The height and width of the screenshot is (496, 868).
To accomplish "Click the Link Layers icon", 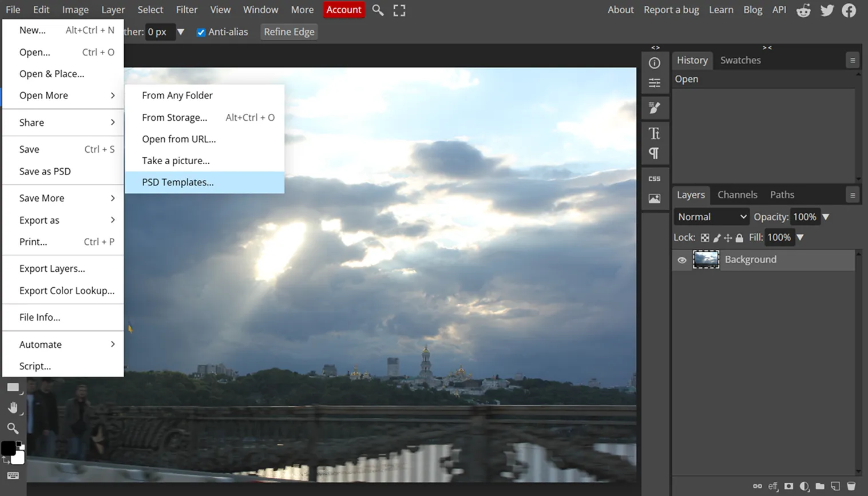I will point(758,486).
